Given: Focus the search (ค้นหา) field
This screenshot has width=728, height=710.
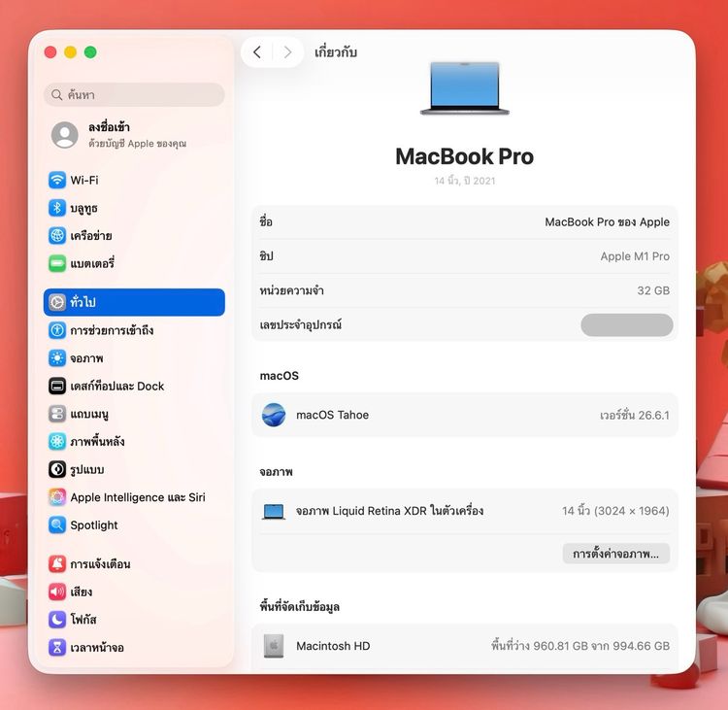Looking at the screenshot, I should [x=134, y=95].
